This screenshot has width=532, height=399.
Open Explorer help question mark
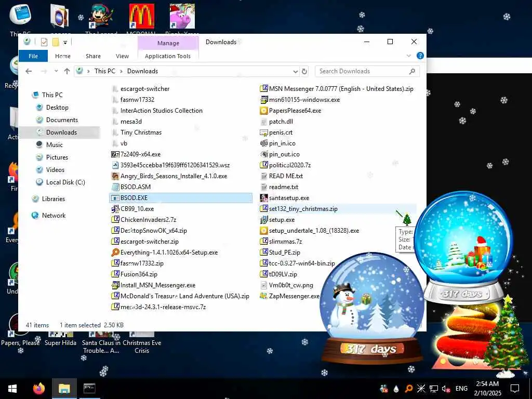(x=420, y=56)
